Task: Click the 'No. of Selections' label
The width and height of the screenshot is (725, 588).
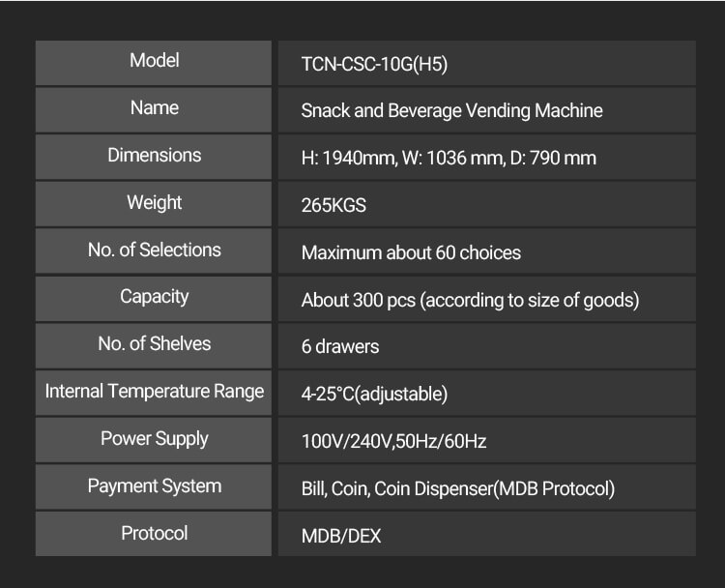Action: 155,250
